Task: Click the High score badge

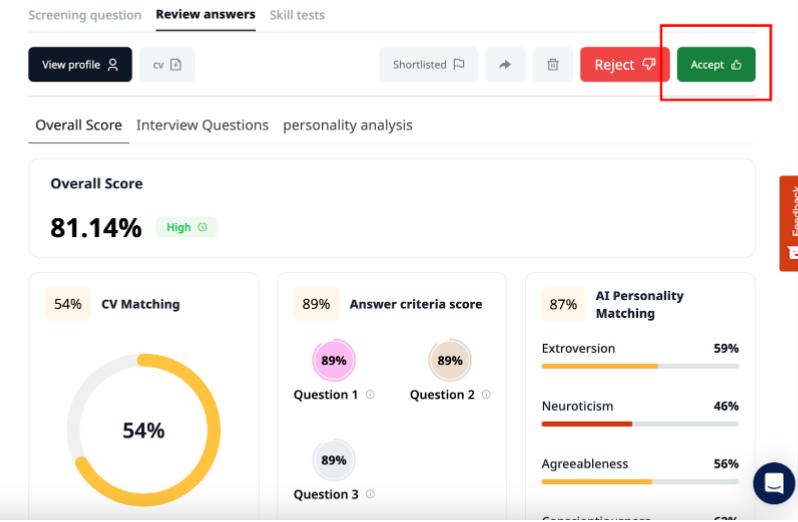Action: (186, 227)
